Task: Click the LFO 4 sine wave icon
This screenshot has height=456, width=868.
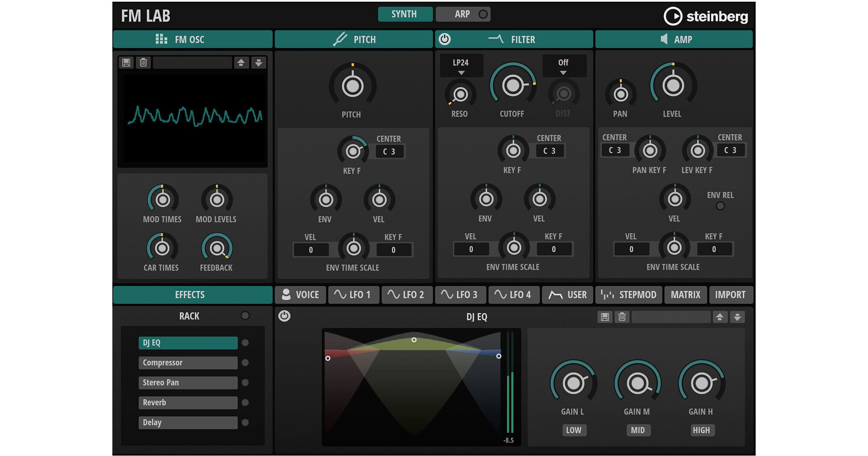Action: pos(500,294)
